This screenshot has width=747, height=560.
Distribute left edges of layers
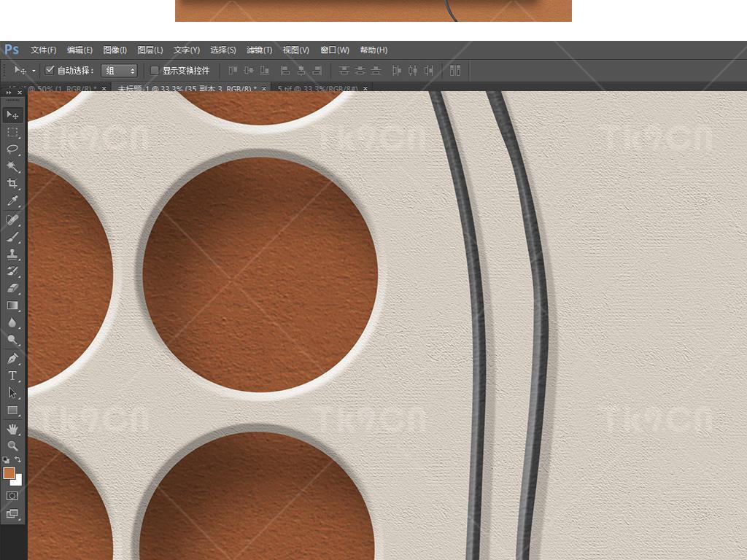(396, 71)
